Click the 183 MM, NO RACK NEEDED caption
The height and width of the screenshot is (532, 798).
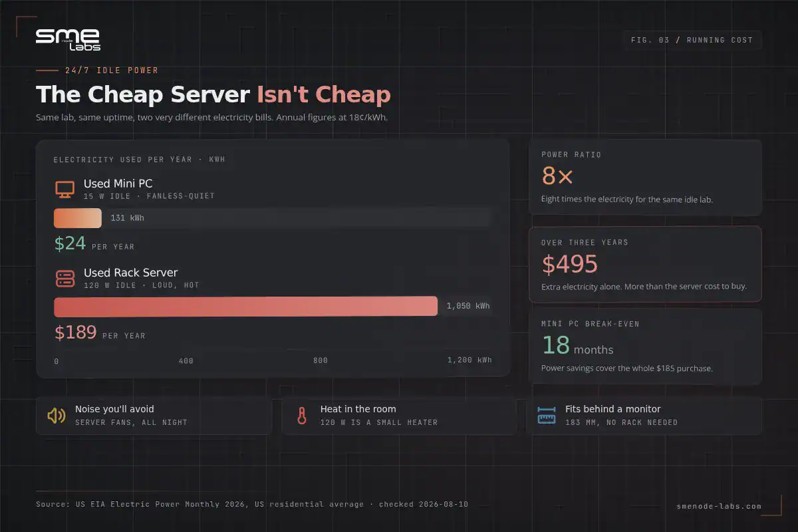[622, 422]
